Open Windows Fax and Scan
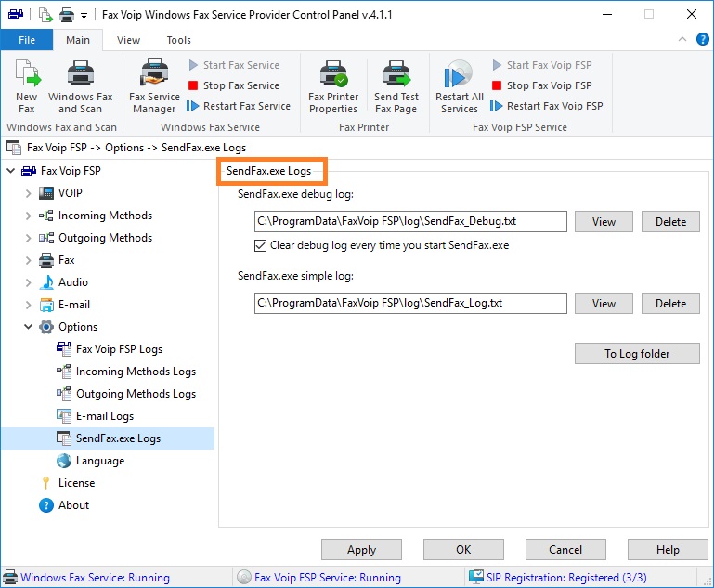This screenshot has height=588, width=714. coord(80,86)
